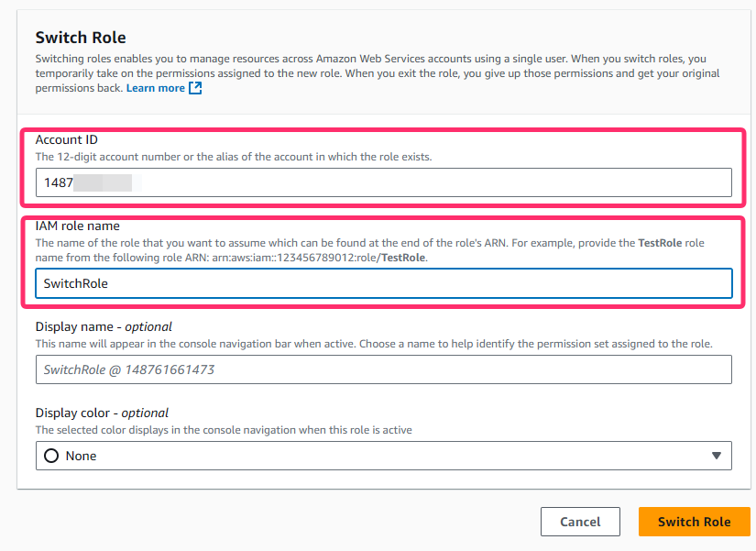Click into the IAM role name field containing SwitchRole

click(384, 283)
